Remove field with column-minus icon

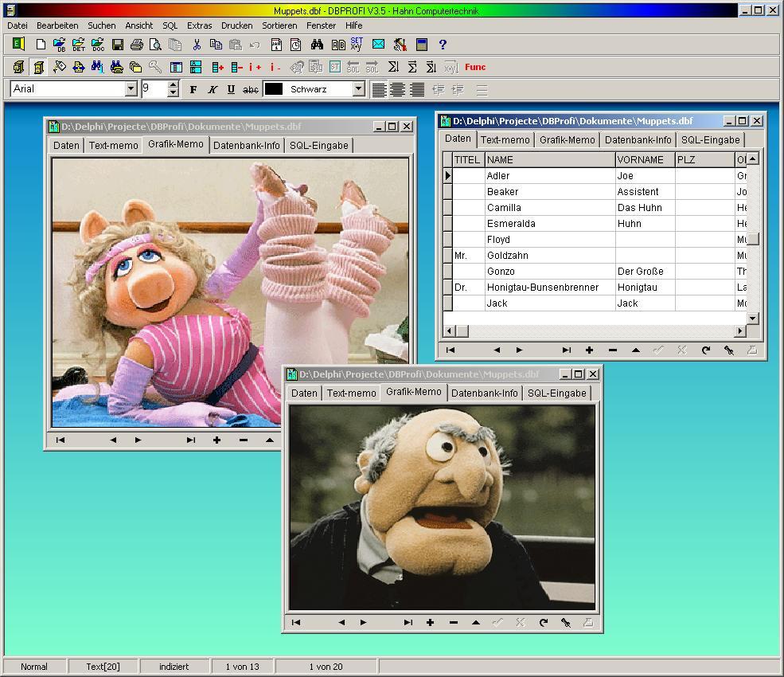coord(236,67)
